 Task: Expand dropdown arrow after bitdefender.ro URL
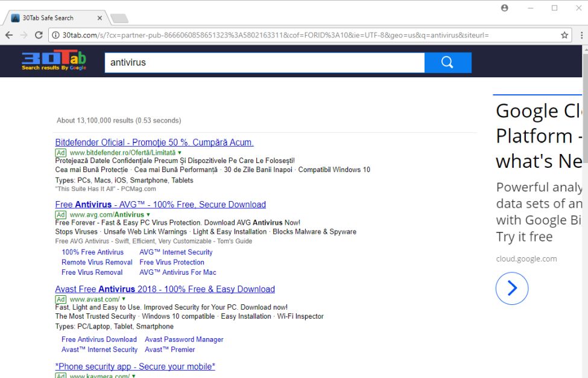[180, 153]
